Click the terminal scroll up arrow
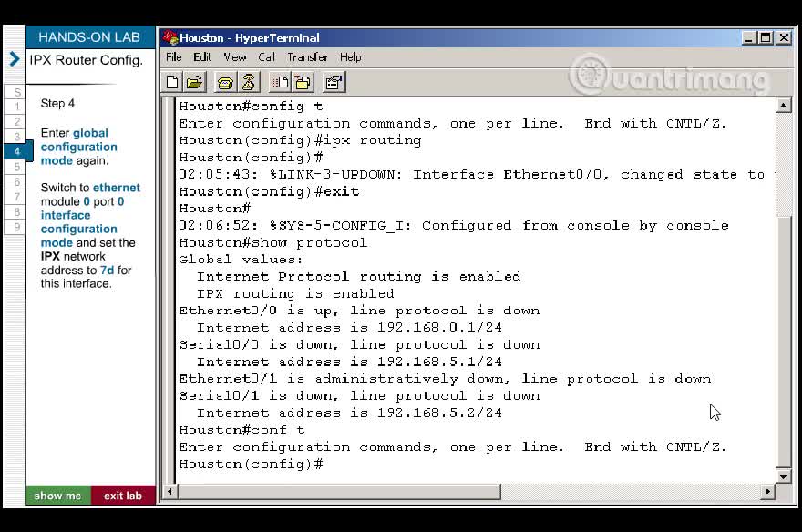 (x=783, y=106)
